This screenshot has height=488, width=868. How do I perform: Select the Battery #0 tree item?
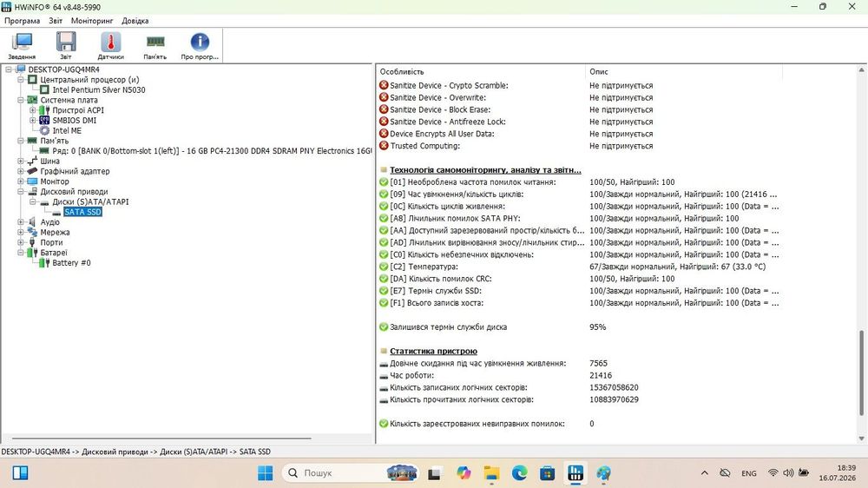coord(71,263)
